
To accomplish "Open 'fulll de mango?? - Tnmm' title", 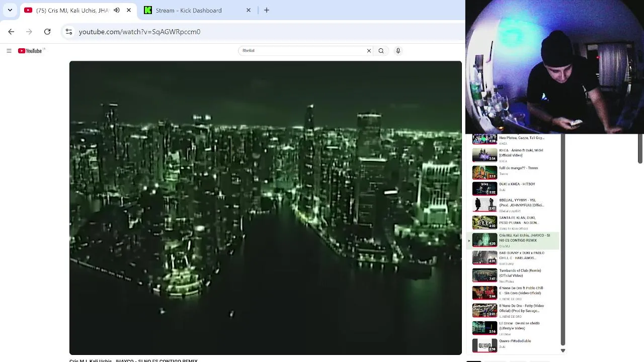I will [518, 168].
